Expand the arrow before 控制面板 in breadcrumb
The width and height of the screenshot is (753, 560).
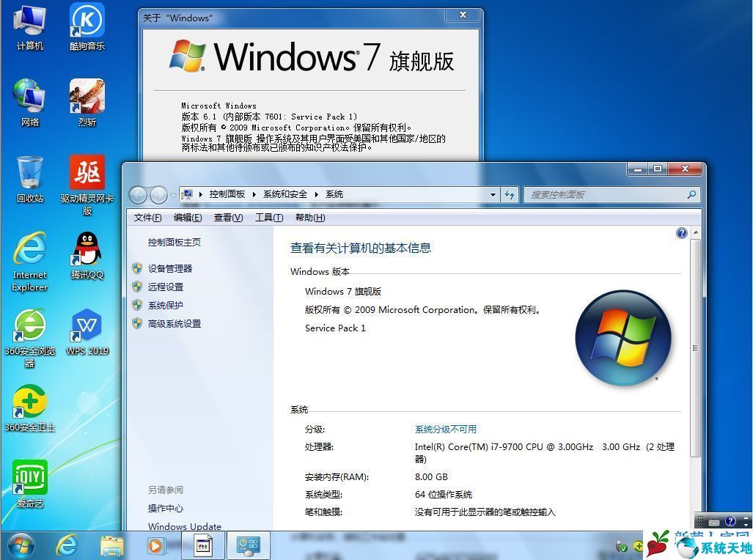click(201, 194)
